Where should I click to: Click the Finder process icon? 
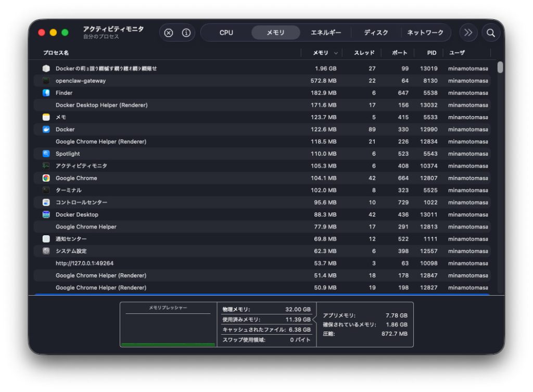(x=46, y=93)
